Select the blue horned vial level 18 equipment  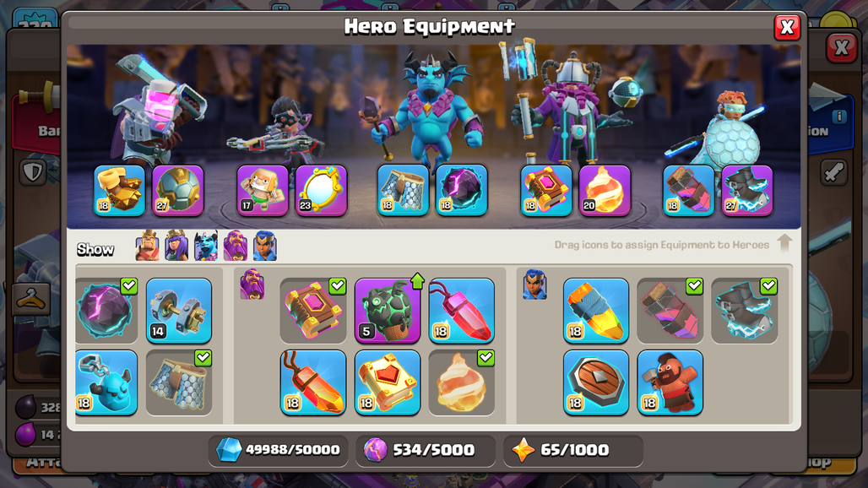click(106, 382)
